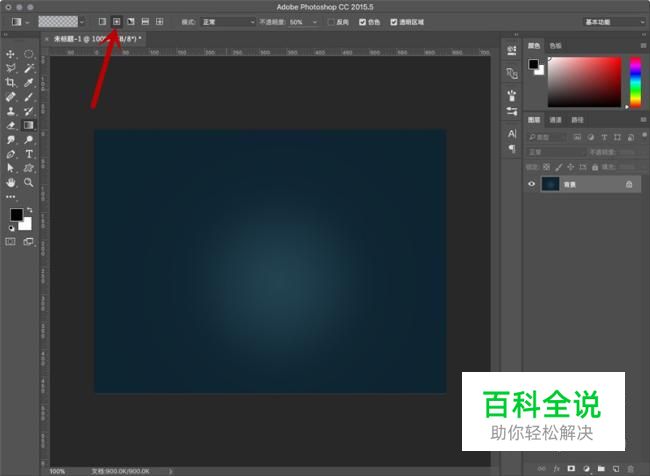Click the hue spectrum slider
This screenshot has width=650, height=476.
click(635, 82)
